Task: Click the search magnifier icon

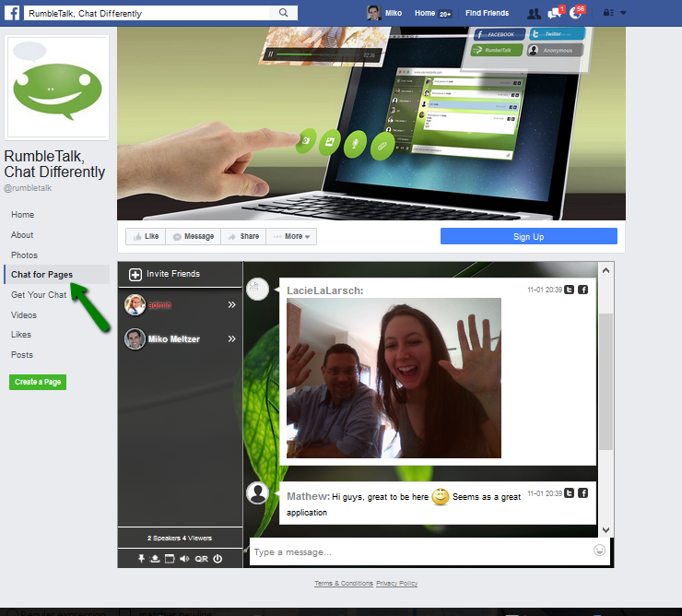Action: point(283,13)
